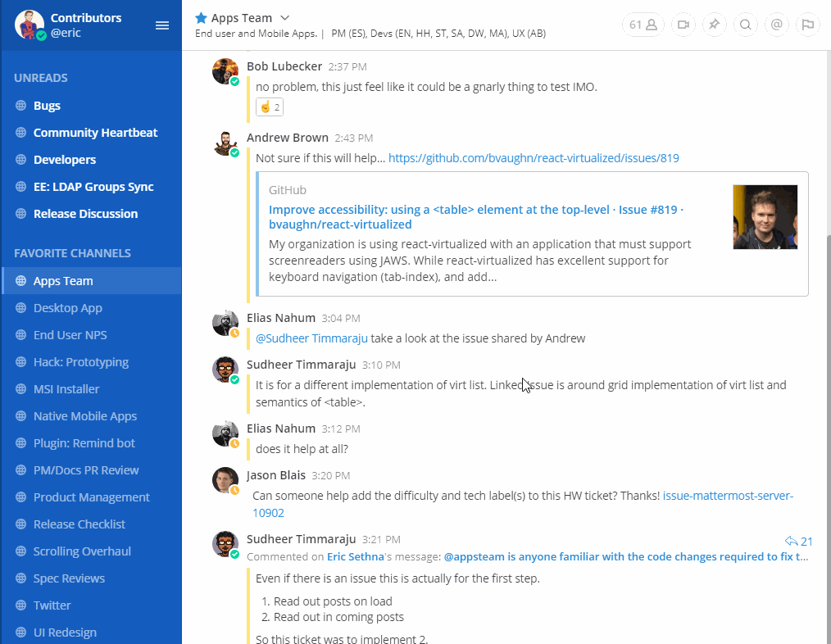Click Bob Lubecker's username
831x644 pixels.
coord(284,66)
